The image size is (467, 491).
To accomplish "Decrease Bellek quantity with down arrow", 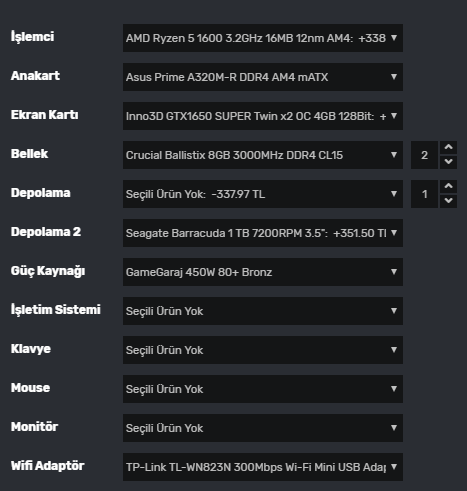I will pyautogui.click(x=448, y=162).
